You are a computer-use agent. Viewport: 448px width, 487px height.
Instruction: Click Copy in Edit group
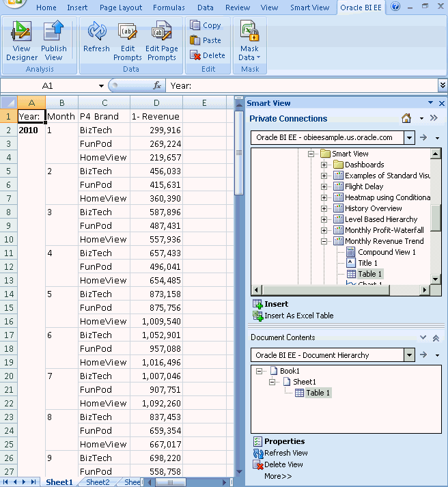coord(205,25)
